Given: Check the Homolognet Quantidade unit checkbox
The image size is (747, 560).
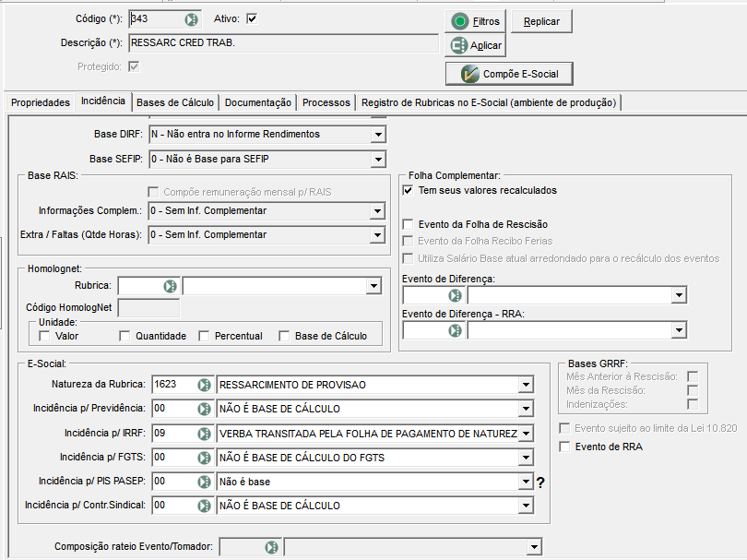Looking at the screenshot, I should pyautogui.click(x=125, y=336).
